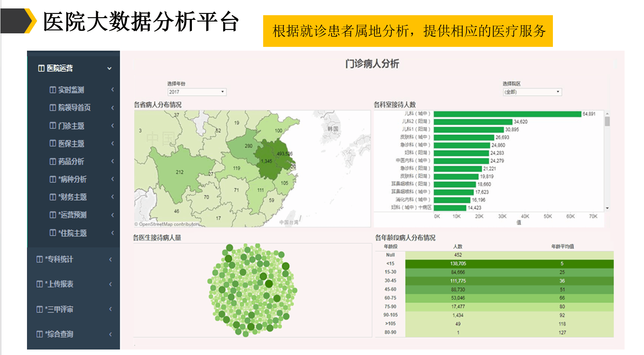Viewport: 644px width, 355px height.
Task: Expand the *综合查询 section arrow
Action: click(x=110, y=334)
